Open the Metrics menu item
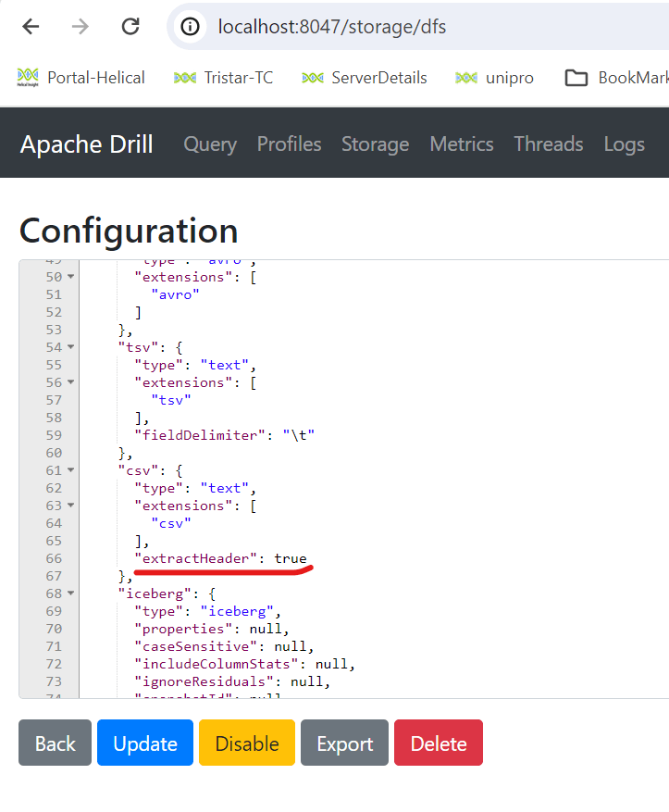669x812 pixels. [x=462, y=144]
